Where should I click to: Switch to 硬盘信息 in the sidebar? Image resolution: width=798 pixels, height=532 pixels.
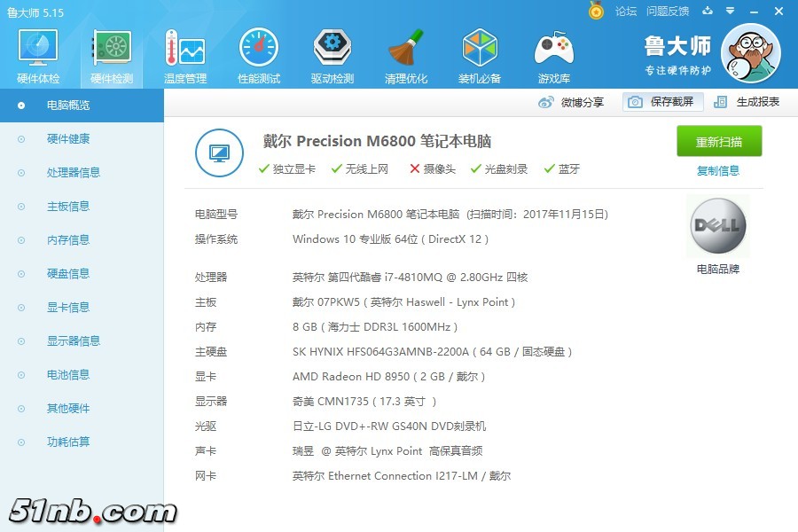click(67, 274)
